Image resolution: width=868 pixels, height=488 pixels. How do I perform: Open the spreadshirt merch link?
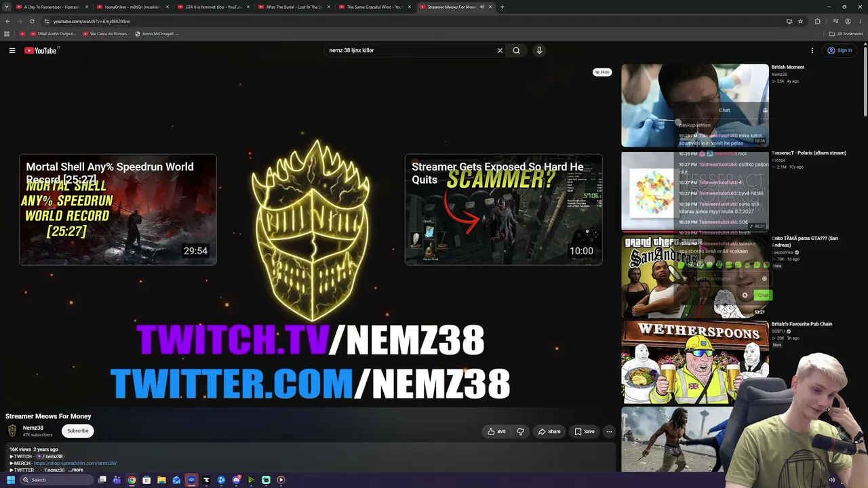(x=75, y=463)
